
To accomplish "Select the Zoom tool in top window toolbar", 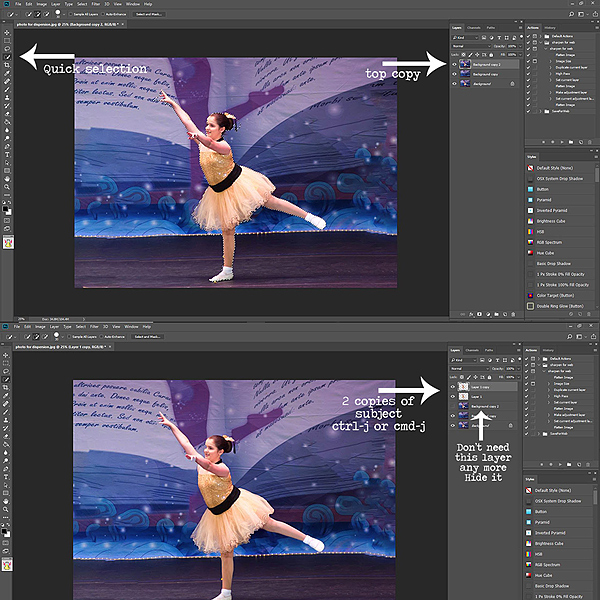I will (x=7, y=187).
